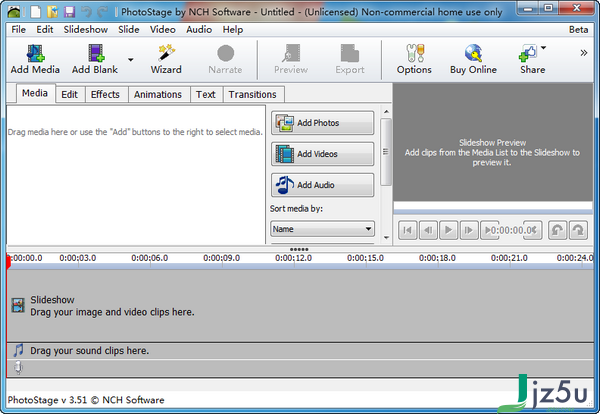Click the red timeline playhead marker
This screenshot has height=414, width=600.
point(8,261)
